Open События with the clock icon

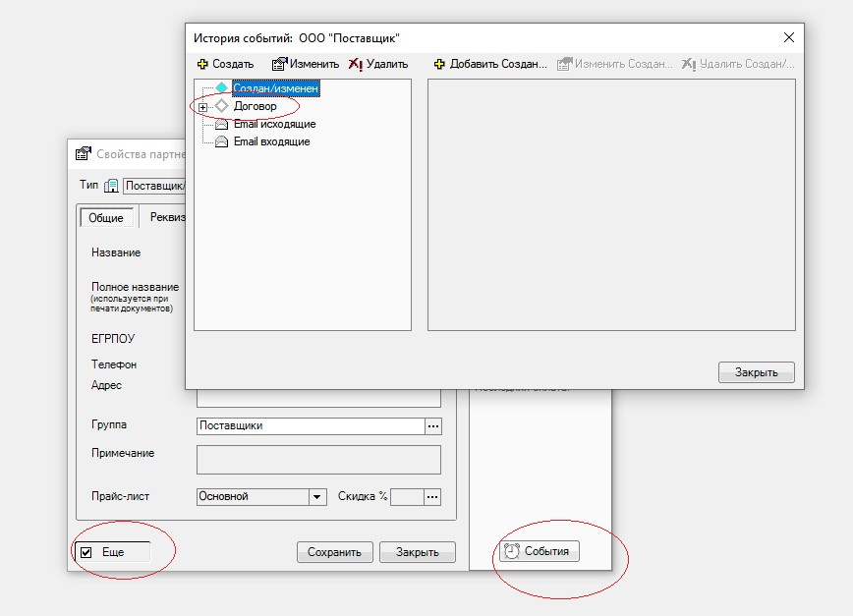[540, 552]
